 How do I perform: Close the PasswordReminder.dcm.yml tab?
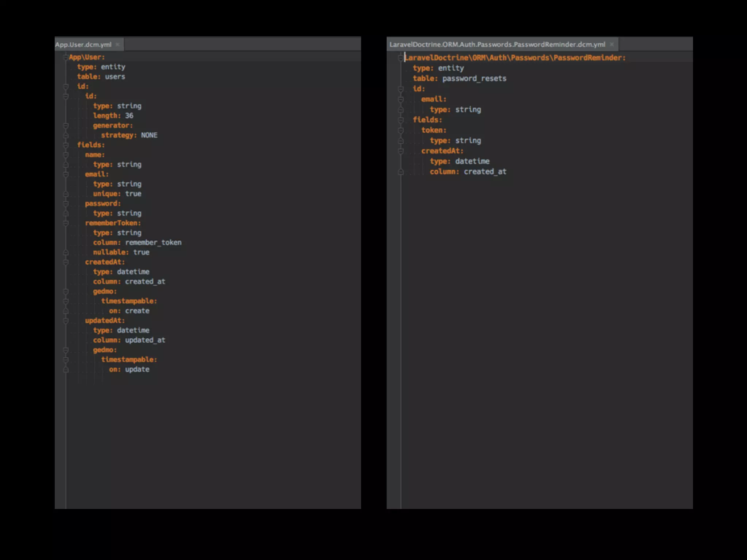[612, 44]
